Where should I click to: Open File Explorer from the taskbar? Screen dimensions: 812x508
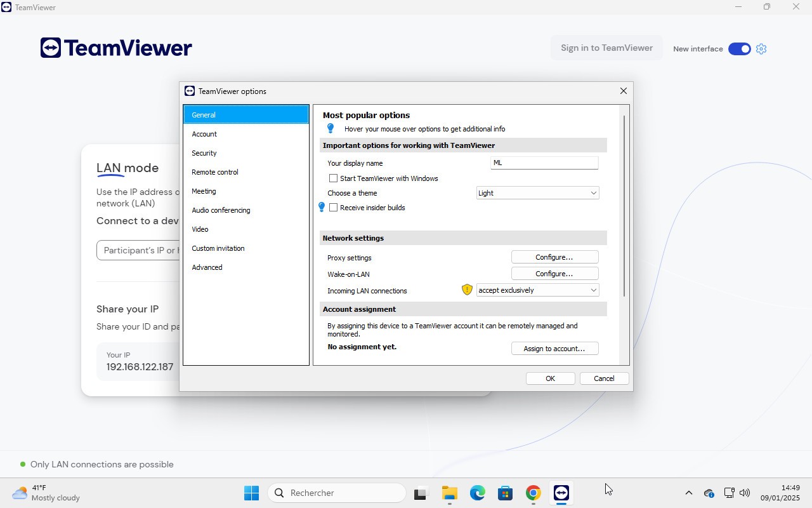449,493
